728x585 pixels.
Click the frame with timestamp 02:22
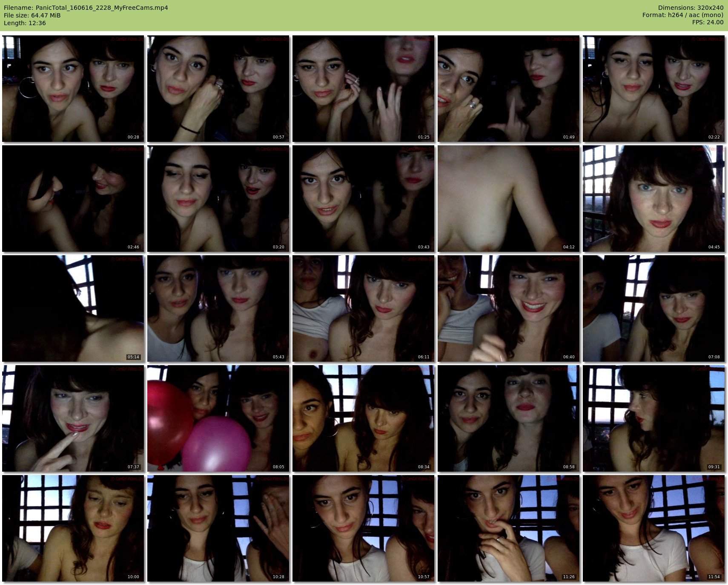click(x=653, y=89)
